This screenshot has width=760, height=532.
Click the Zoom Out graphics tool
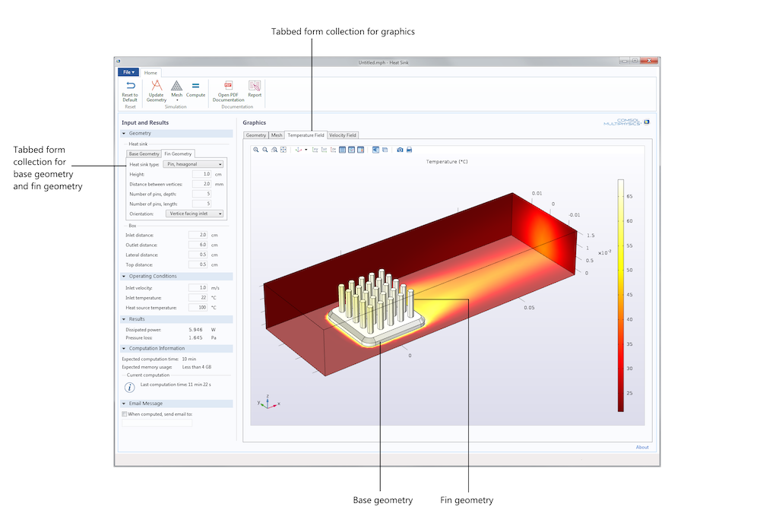pyautogui.click(x=265, y=150)
